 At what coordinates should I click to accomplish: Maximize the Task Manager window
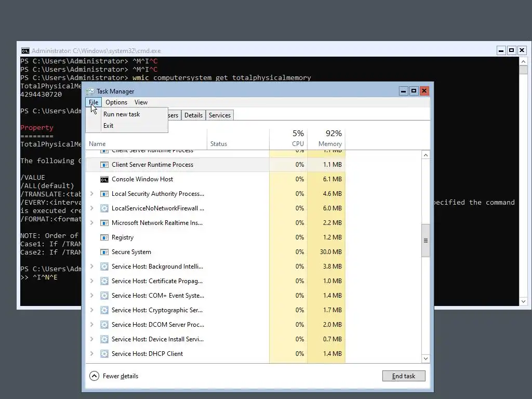tap(414, 91)
